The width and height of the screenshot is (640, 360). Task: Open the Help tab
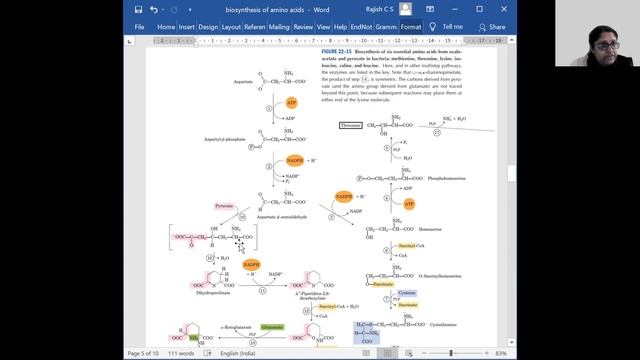pos(340,27)
